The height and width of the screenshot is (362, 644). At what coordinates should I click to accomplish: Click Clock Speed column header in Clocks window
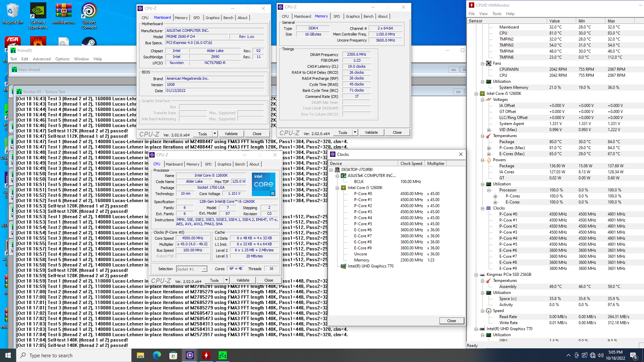(x=411, y=164)
